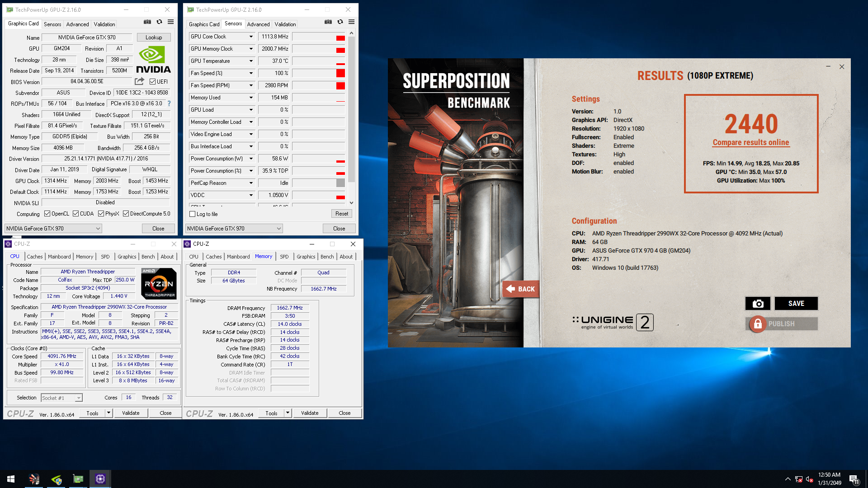Screen dimensions: 868x488
Task: Open the Windows Start menu
Action: [11, 479]
